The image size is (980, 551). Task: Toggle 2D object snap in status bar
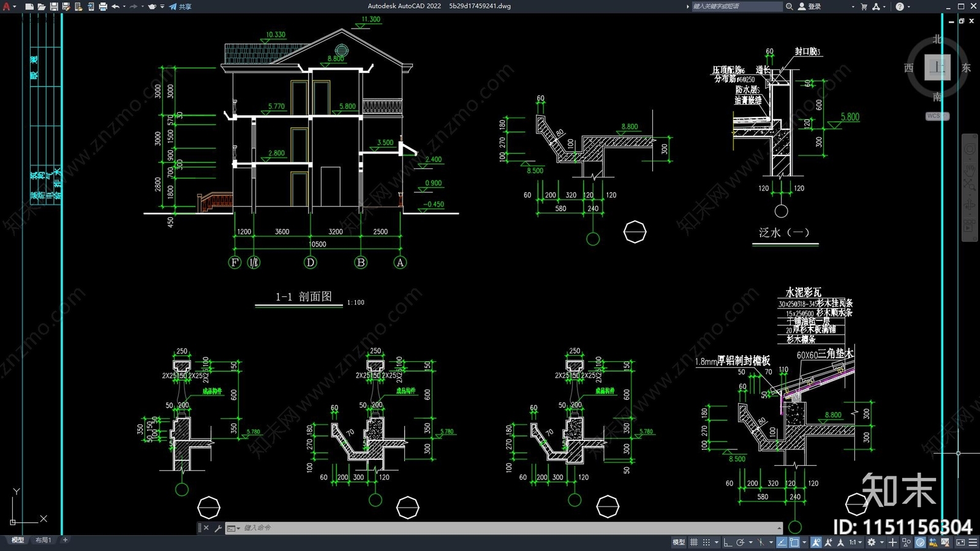pos(794,542)
